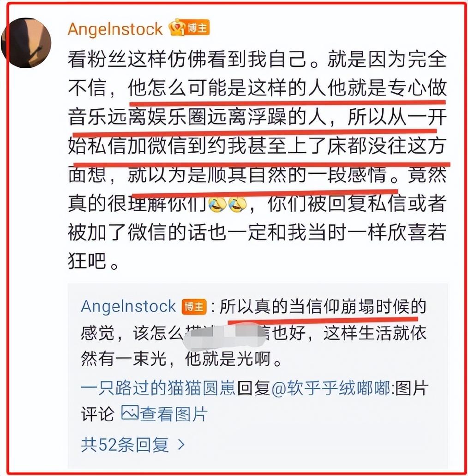
Task: Click the reply line ending 他就是光啊
Action: click(x=181, y=359)
